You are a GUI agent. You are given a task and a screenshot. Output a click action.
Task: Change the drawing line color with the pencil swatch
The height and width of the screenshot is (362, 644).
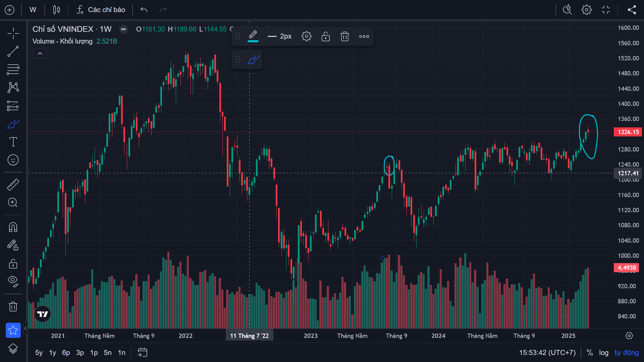tap(253, 36)
